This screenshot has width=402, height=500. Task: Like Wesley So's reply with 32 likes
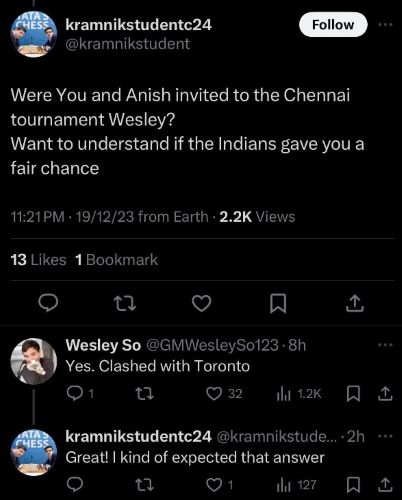[224, 394]
